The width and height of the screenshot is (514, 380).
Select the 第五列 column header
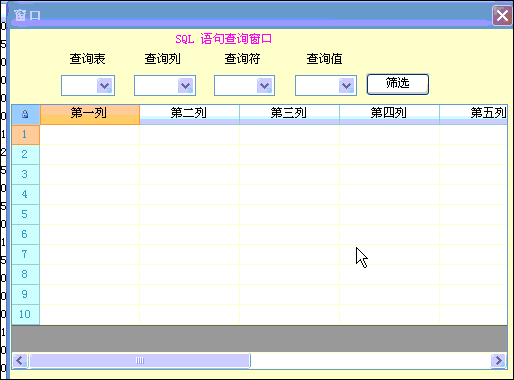[x=474, y=114]
